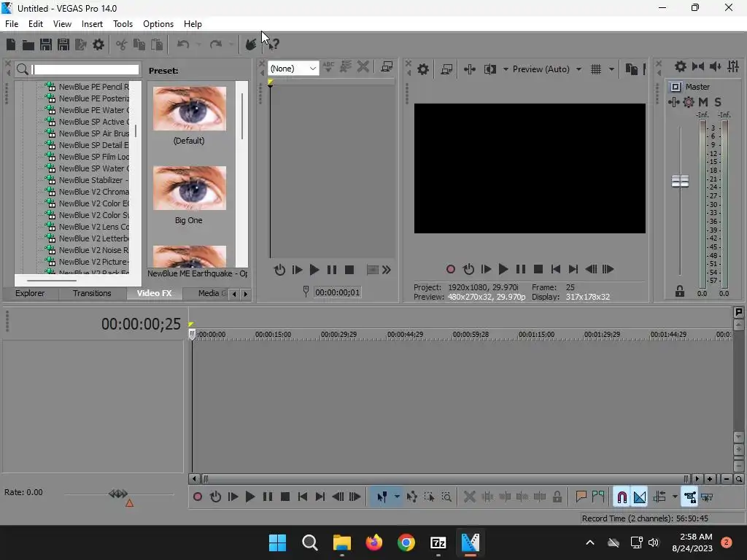
Task: Open Master Bus audio properties gear
Action: (681, 66)
